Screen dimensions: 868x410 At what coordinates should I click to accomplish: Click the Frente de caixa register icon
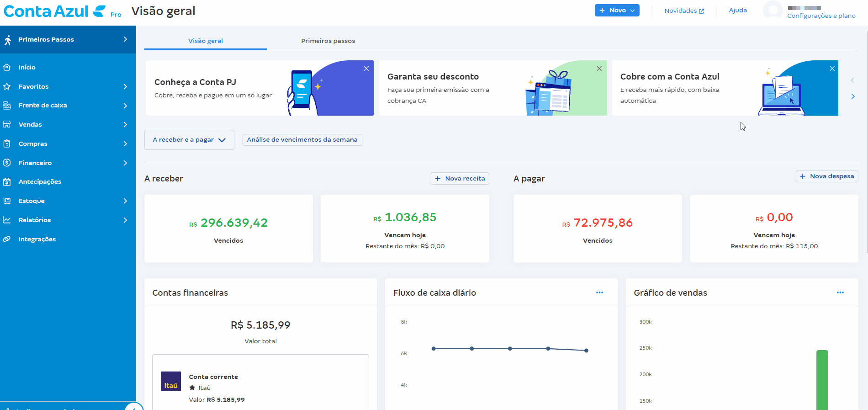pos(7,106)
